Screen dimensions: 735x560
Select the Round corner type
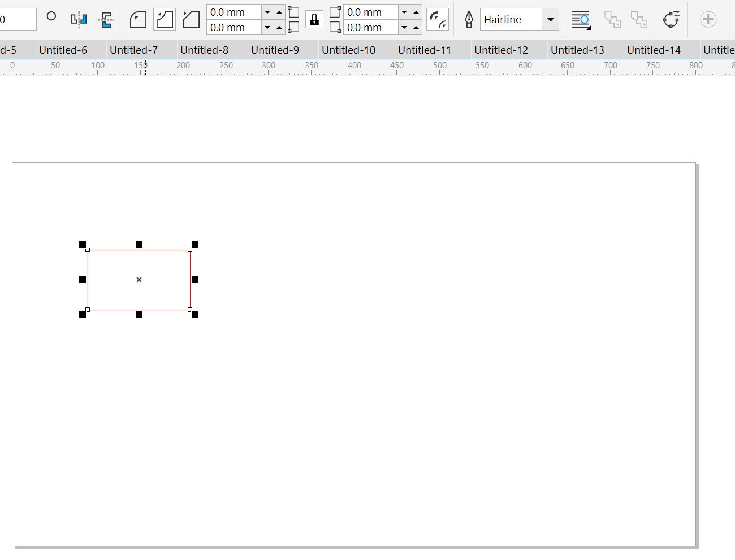[138, 19]
